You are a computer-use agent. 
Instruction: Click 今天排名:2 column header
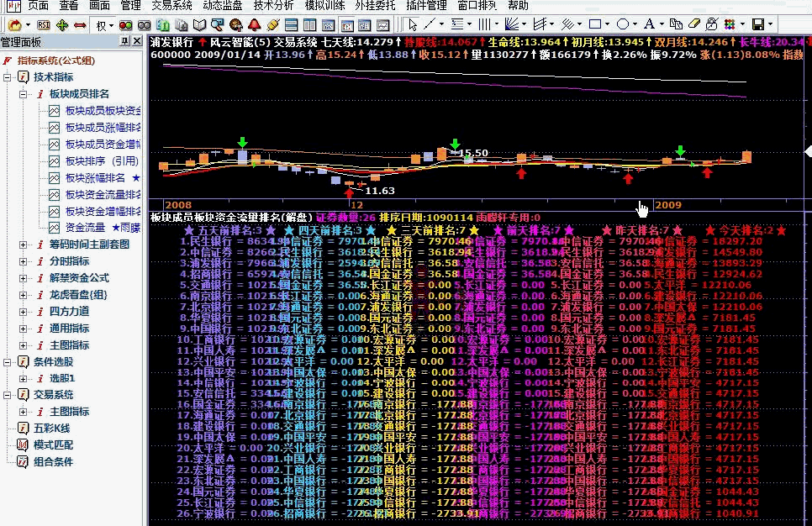coord(746,230)
